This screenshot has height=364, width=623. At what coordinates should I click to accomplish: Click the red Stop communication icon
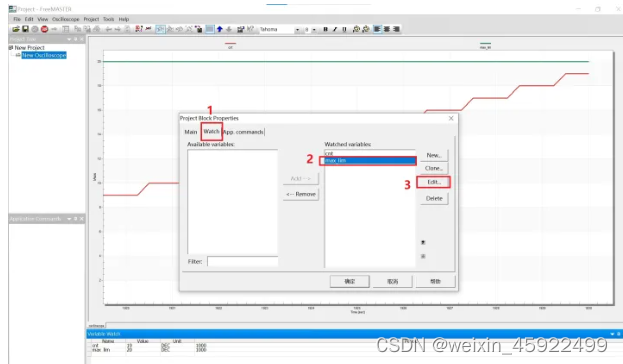[44, 29]
